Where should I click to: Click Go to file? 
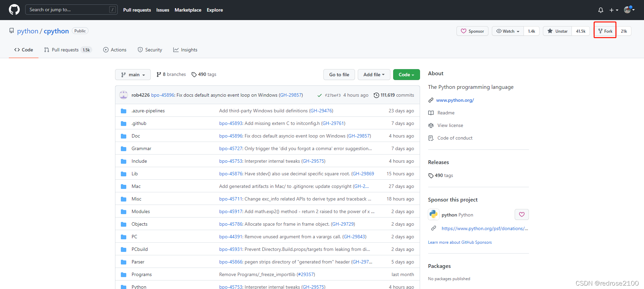pos(339,75)
